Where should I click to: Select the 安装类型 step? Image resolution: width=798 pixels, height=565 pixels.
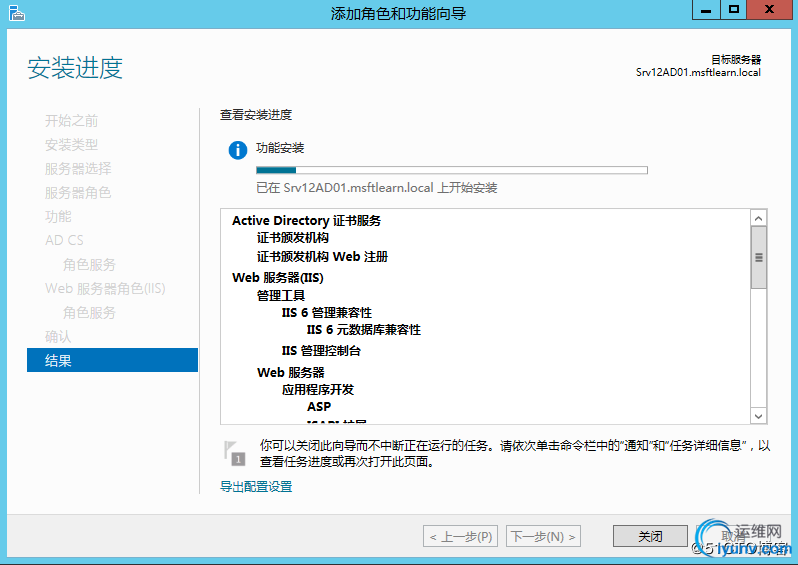click(x=71, y=145)
